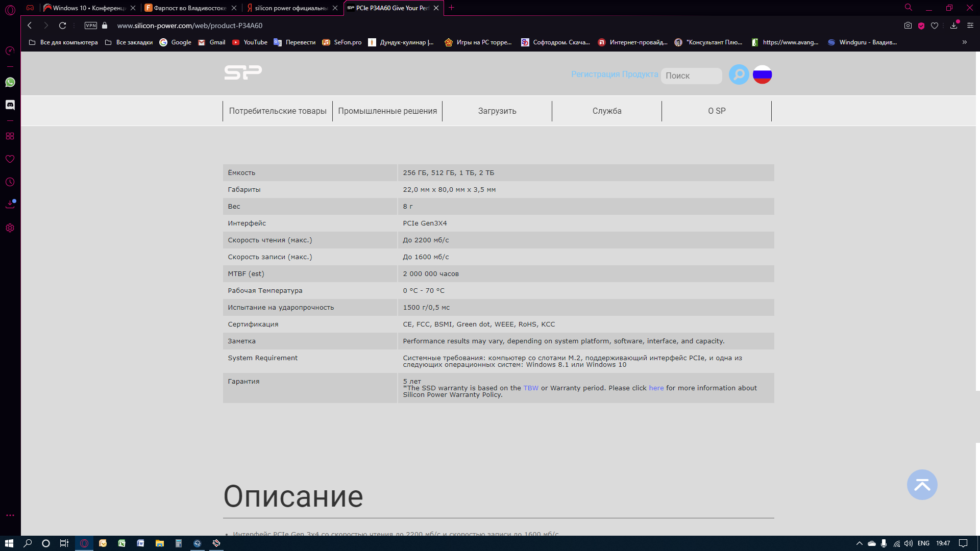Image resolution: width=980 pixels, height=551 pixels.
Task: Open Opera sidebar settings gear
Action: pyautogui.click(x=10, y=228)
